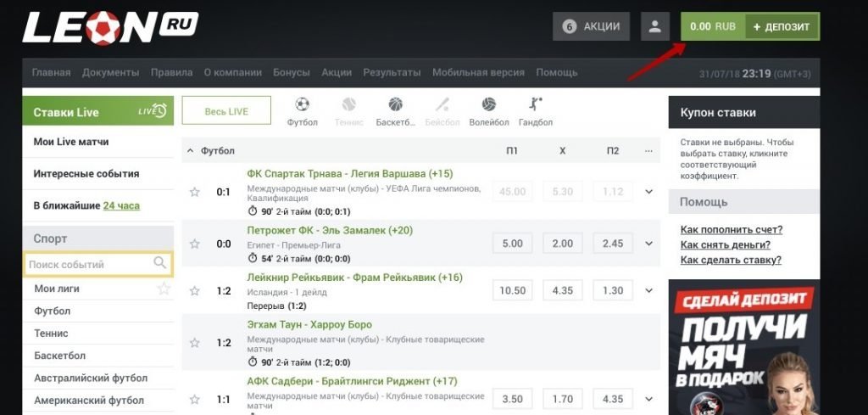The height and width of the screenshot is (415, 868).
Task: Toggle the Мои лиги star
Action: click(164, 289)
